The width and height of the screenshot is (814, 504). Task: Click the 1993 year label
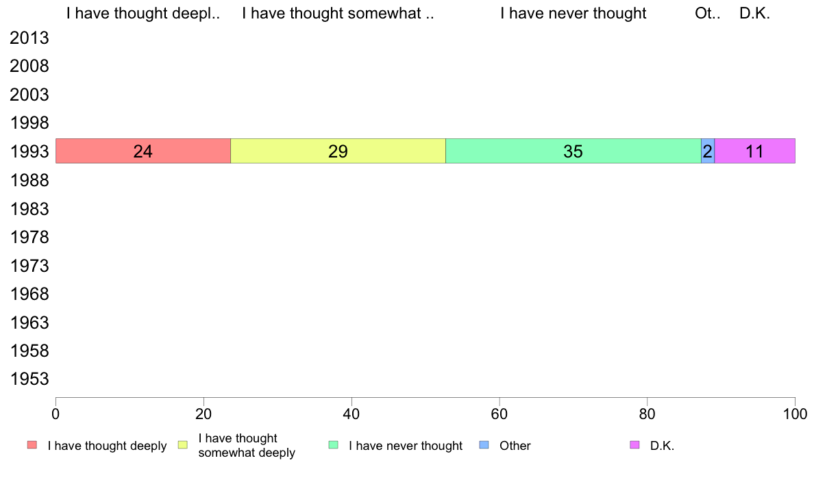click(29, 152)
